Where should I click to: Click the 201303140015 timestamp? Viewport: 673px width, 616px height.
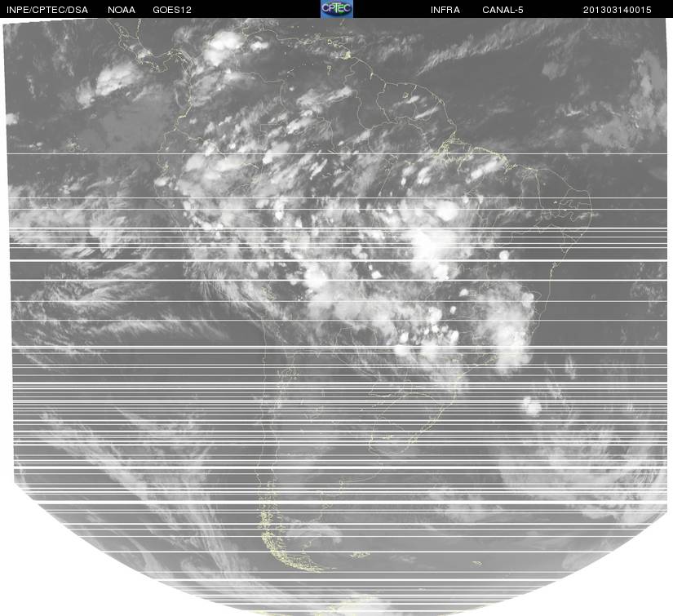point(618,10)
